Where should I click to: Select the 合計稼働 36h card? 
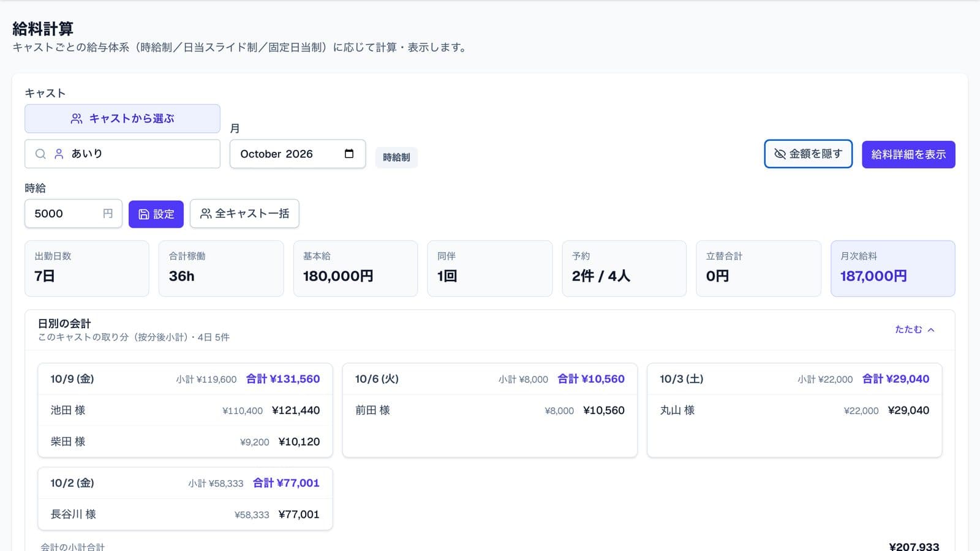click(221, 268)
